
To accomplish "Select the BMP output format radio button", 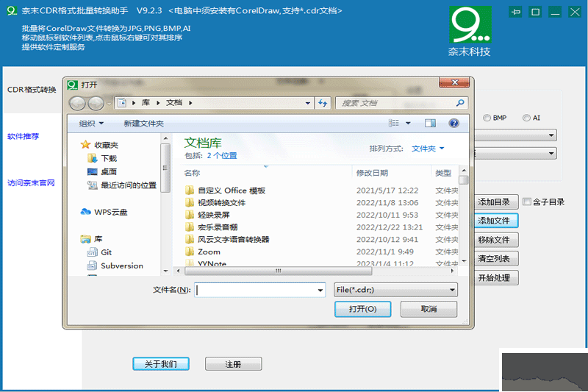I will 487,118.
